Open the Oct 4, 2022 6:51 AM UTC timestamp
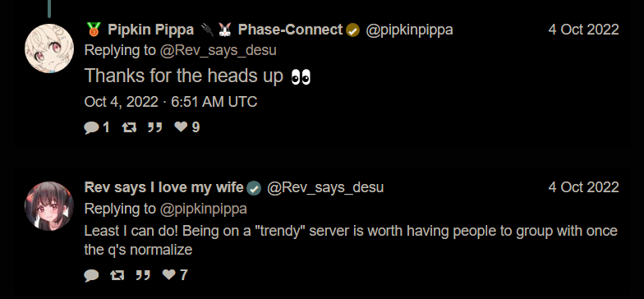The height and width of the screenshot is (299, 644). click(x=171, y=102)
